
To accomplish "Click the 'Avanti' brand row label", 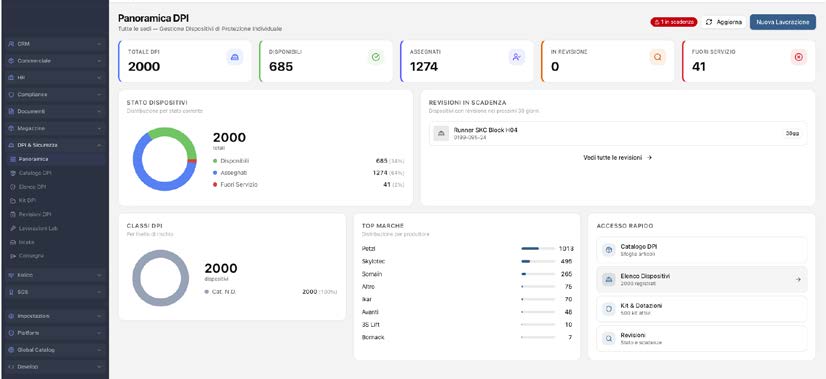I will pyautogui.click(x=370, y=312).
